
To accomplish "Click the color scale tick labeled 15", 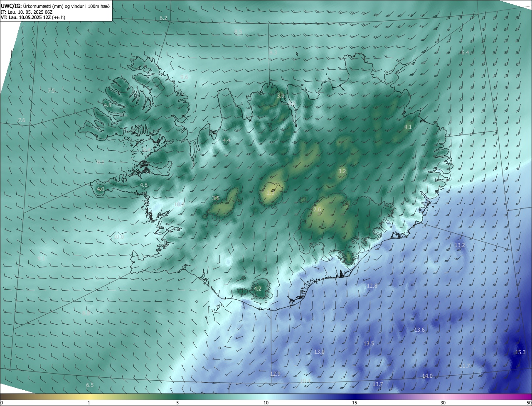I will coord(355,403).
